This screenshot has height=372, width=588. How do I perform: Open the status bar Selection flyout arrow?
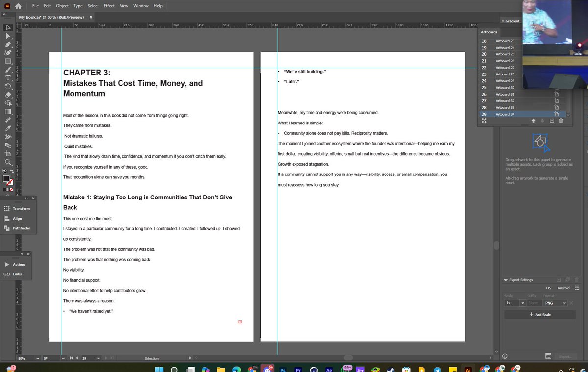point(191,358)
